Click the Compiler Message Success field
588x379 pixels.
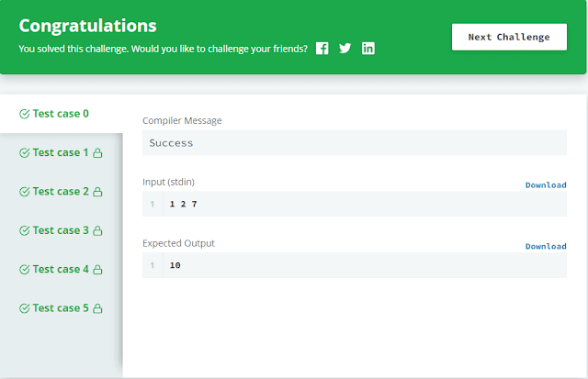(355, 143)
